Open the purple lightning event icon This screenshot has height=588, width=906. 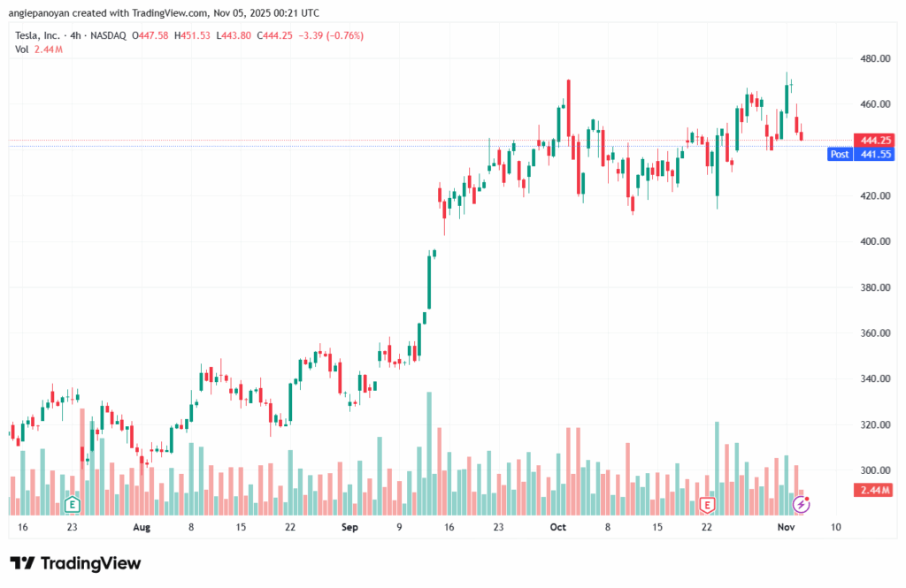801,505
